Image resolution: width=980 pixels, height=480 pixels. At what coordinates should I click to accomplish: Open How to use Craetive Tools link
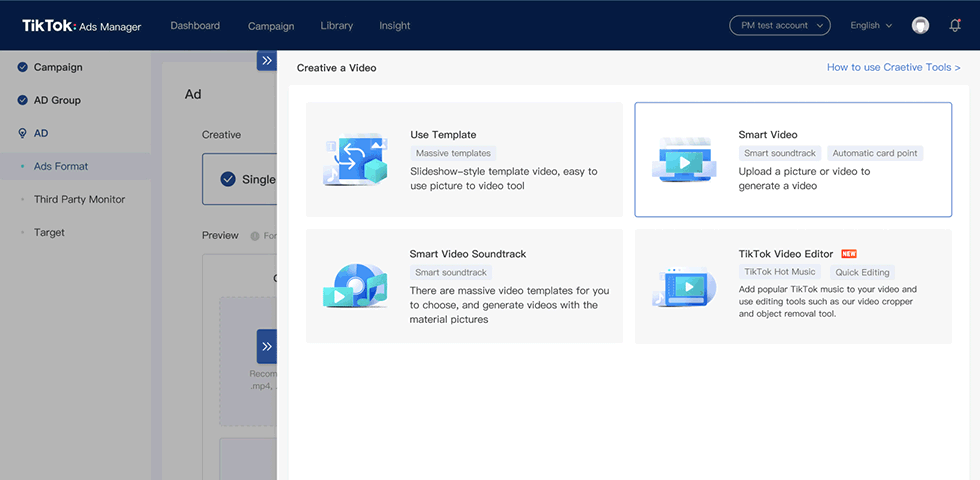coord(894,67)
